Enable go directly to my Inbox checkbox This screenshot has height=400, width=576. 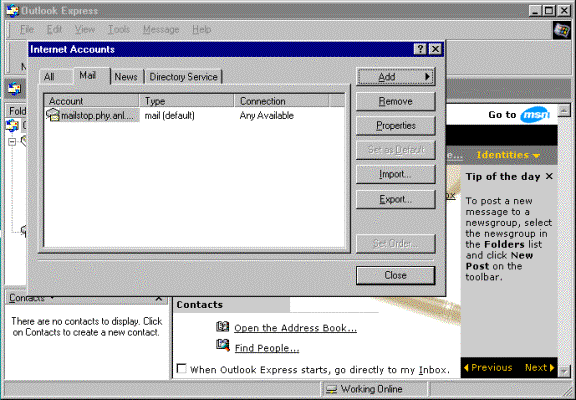181,368
